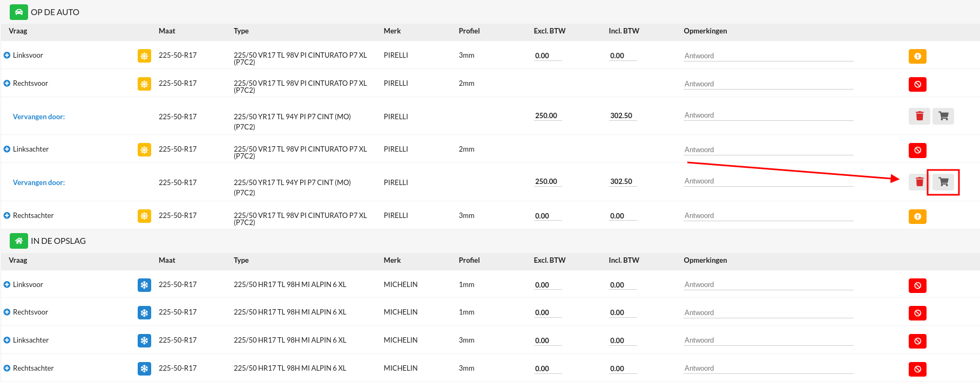Click red reject icon for Rechtsvoor on car
The width and height of the screenshot is (980, 382).
[917, 84]
